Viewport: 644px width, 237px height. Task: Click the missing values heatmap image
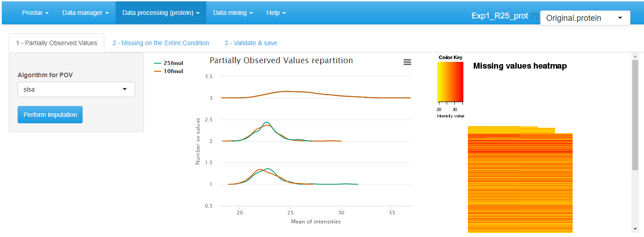point(520,181)
